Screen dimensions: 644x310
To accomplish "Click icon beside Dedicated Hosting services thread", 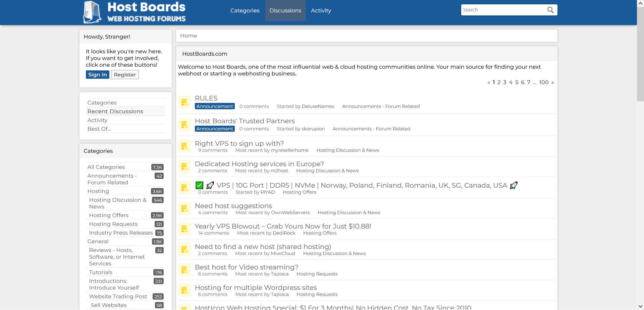I will [x=184, y=167].
